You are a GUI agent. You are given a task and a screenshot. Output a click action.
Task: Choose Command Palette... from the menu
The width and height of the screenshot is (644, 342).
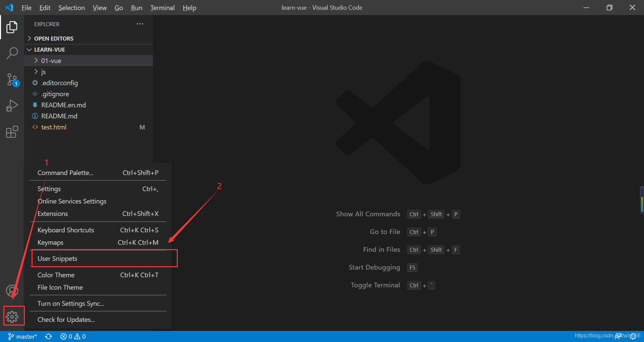98,173
